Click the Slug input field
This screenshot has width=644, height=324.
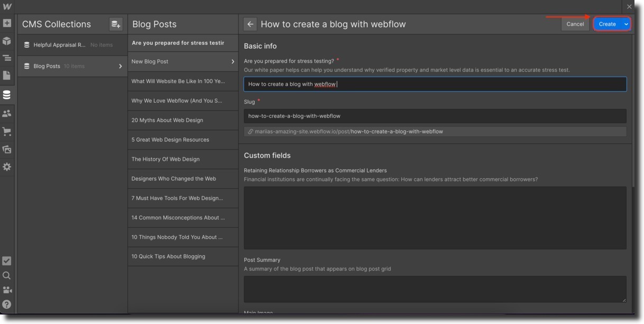click(435, 116)
